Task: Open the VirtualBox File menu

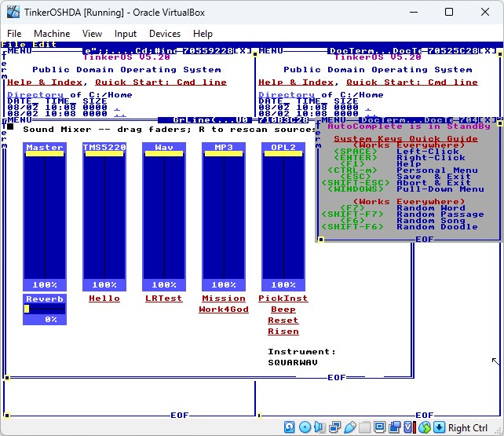Action: pyautogui.click(x=14, y=34)
